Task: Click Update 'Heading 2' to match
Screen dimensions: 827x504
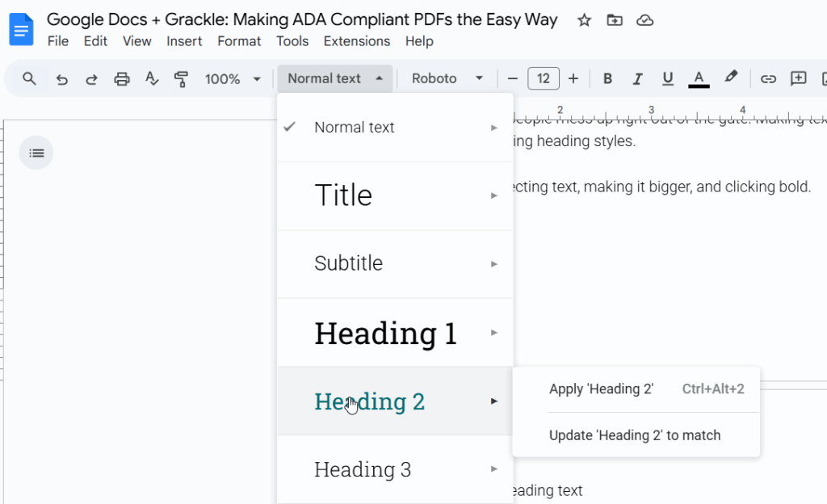Action: point(634,435)
